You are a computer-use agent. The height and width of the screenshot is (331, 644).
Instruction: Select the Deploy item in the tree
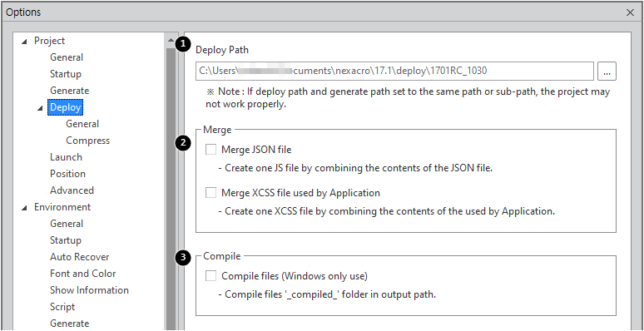66,107
